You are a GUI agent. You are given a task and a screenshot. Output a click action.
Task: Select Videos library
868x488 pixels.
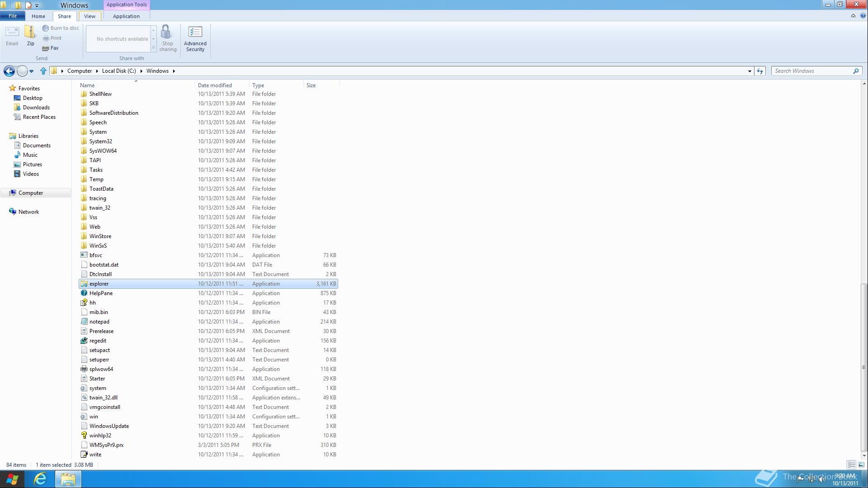point(31,174)
